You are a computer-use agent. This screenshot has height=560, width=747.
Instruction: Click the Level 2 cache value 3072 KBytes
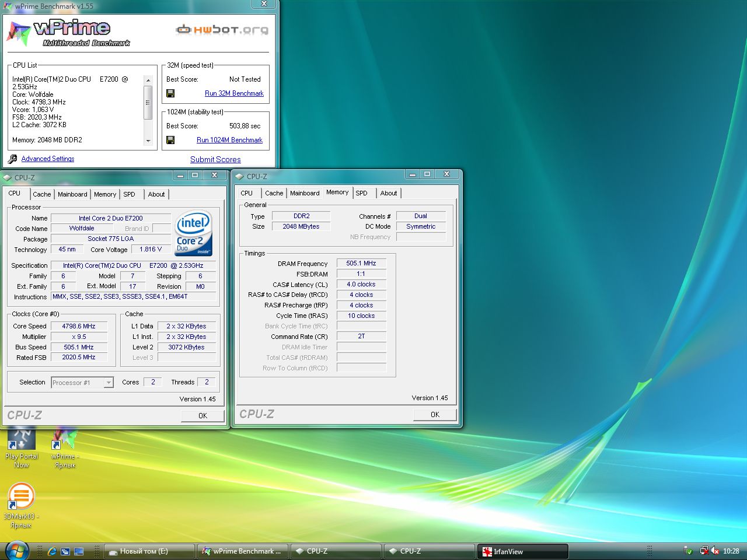tap(186, 347)
